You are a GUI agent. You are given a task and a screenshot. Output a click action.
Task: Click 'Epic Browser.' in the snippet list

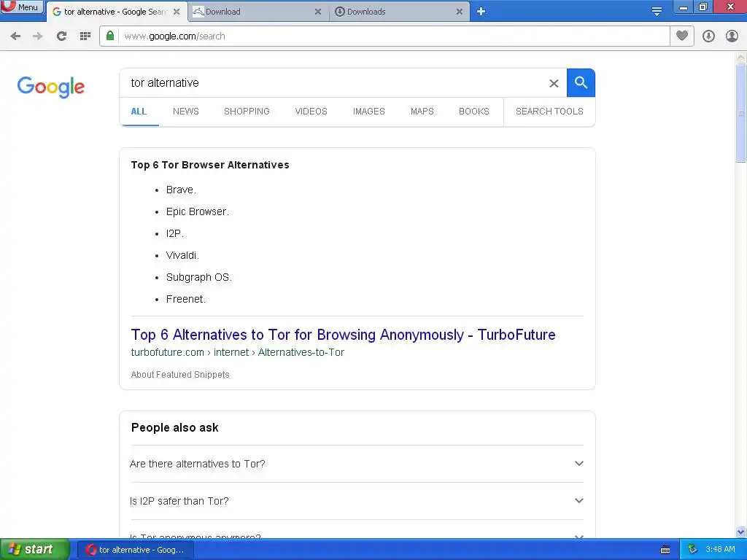(x=197, y=211)
